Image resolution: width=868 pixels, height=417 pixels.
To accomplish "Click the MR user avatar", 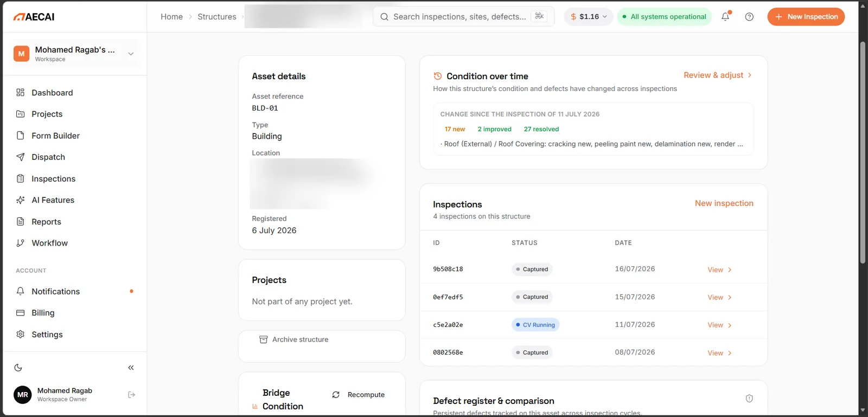I will (23, 395).
